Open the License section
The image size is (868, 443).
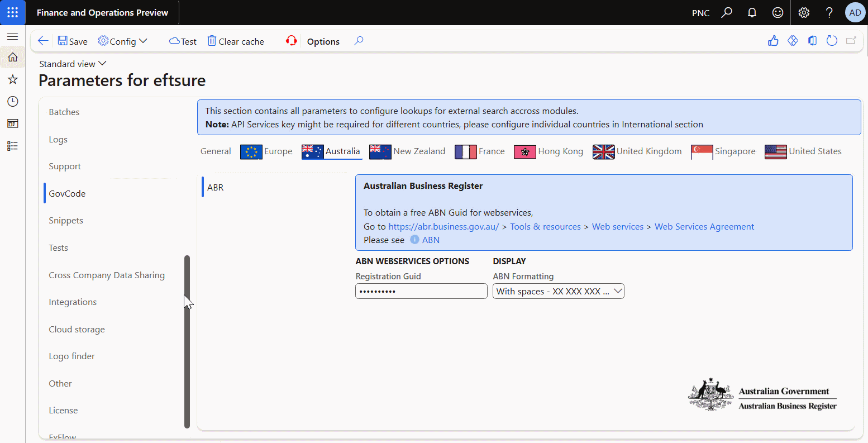[63, 411]
